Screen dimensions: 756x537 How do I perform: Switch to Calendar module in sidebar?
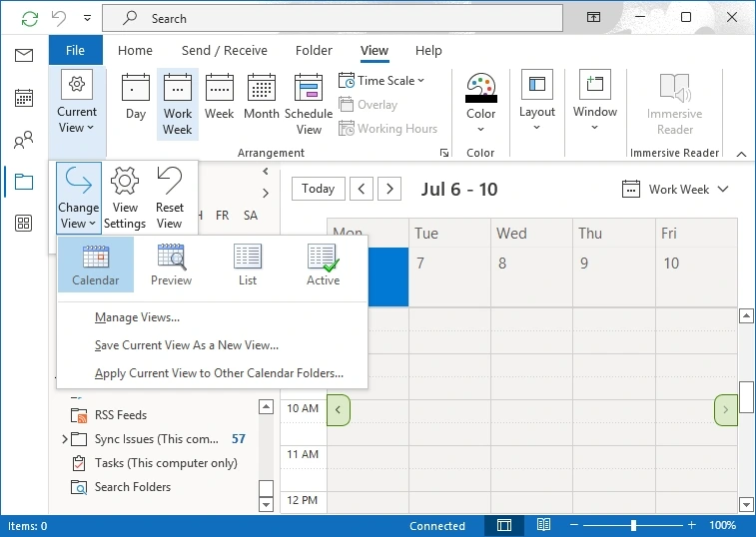point(24,98)
